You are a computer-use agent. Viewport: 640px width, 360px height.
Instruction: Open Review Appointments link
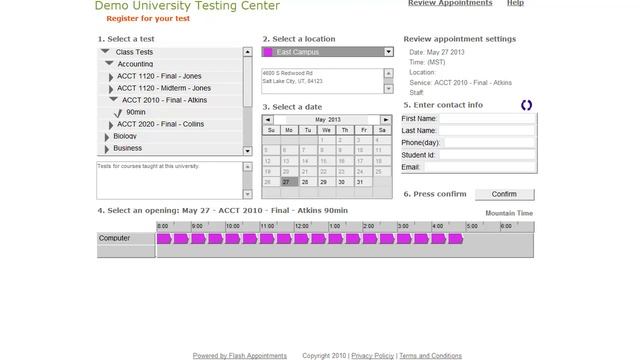coord(450,3)
